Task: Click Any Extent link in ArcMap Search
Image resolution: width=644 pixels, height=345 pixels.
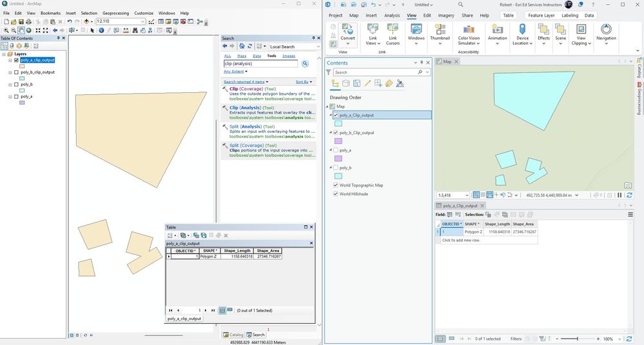Action: pyautogui.click(x=234, y=72)
